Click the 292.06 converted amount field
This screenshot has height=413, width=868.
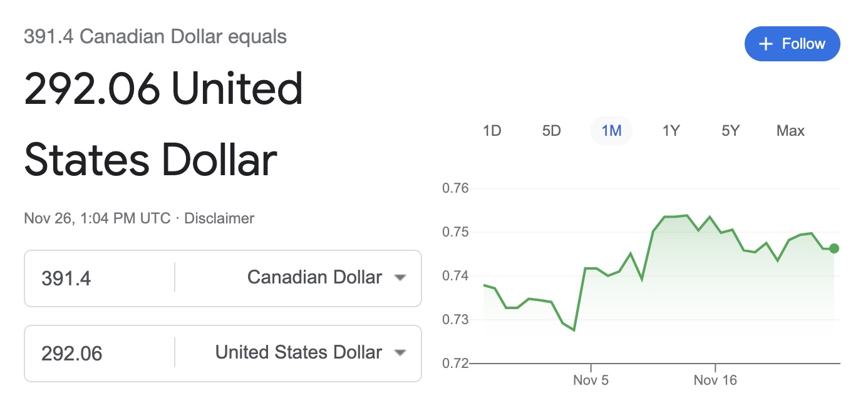[100, 354]
